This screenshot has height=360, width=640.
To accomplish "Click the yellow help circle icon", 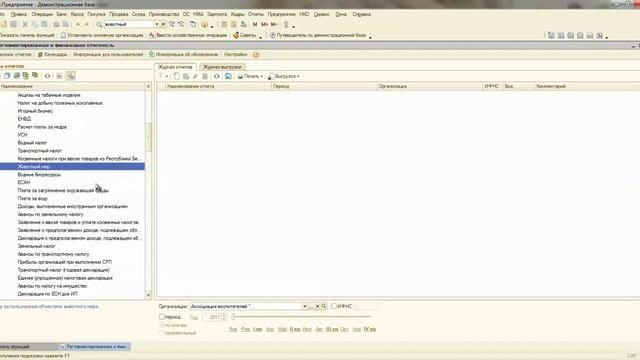I will [x=204, y=24].
